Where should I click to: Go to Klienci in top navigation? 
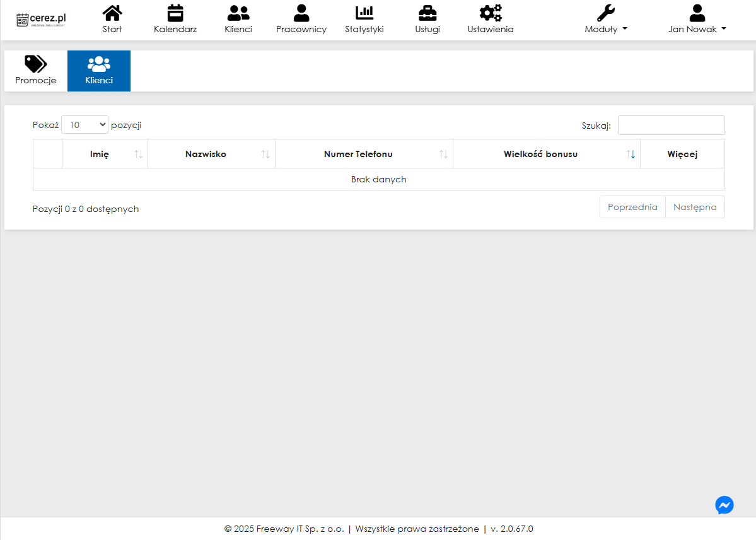(x=238, y=13)
